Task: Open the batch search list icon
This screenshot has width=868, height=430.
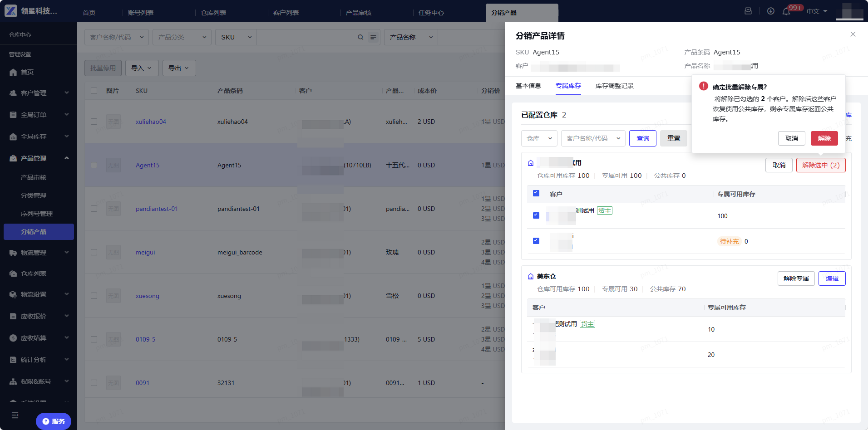Action: click(x=373, y=37)
